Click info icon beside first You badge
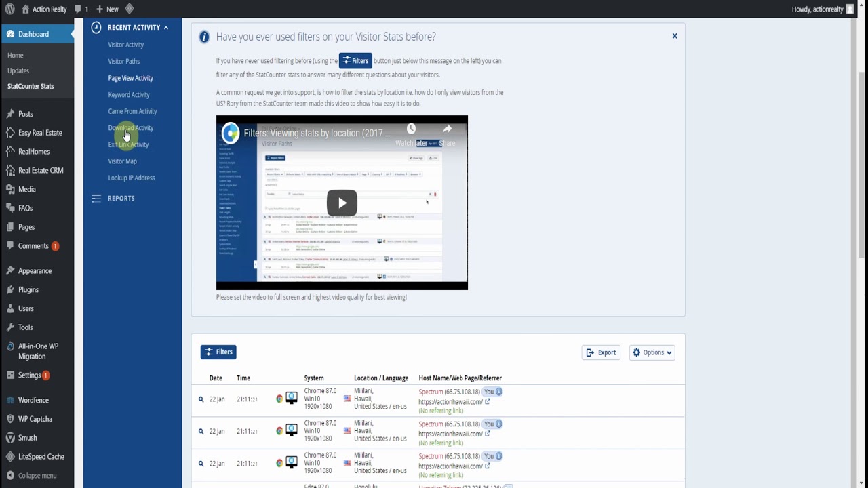The width and height of the screenshot is (868, 488). (498, 392)
